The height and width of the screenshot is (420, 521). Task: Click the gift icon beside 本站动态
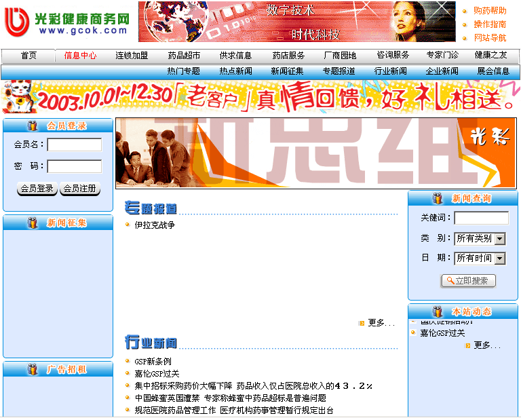[x=438, y=311]
